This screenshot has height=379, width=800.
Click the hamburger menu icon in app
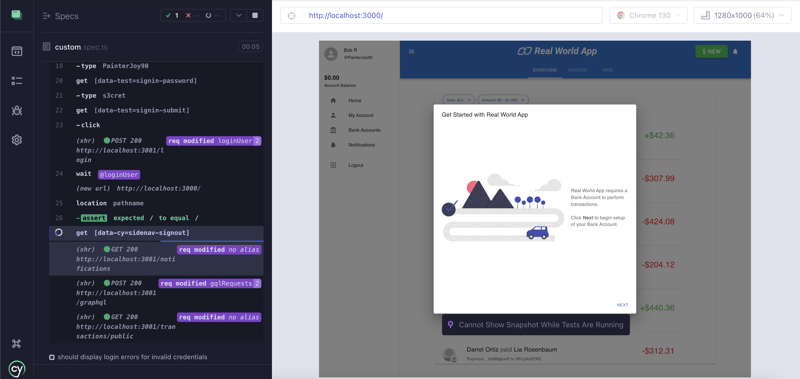pos(412,52)
